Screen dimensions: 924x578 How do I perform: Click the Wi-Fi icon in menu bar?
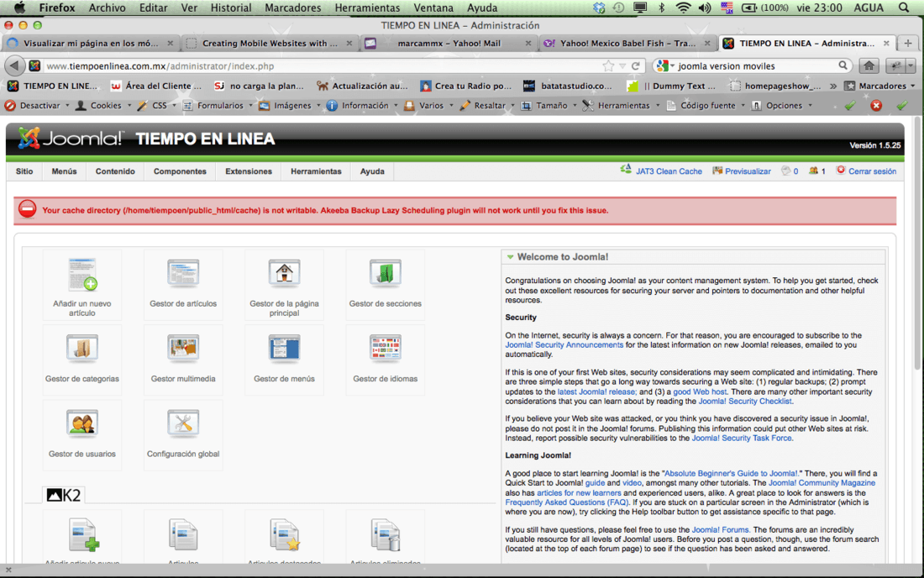pos(683,8)
